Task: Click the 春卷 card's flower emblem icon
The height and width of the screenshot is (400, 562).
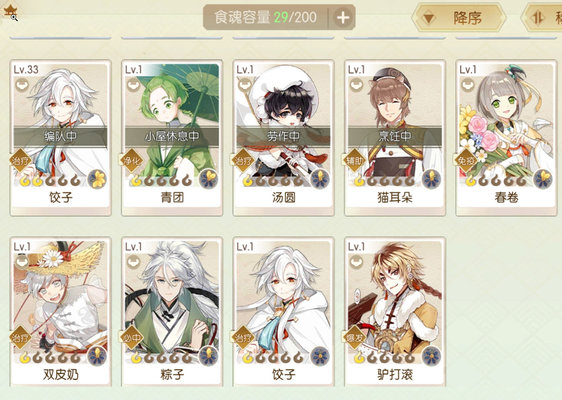Action: pyautogui.click(x=543, y=178)
